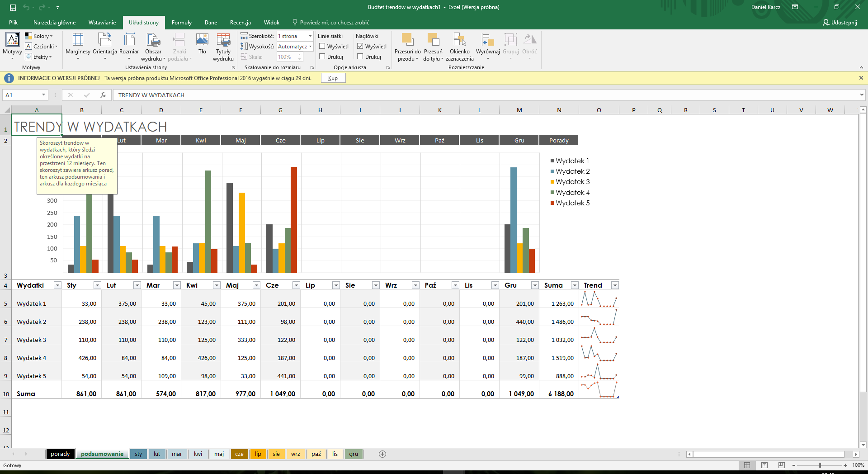Click the formula bar input field
This screenshot has height=474, width=868.
click(484, 95)
